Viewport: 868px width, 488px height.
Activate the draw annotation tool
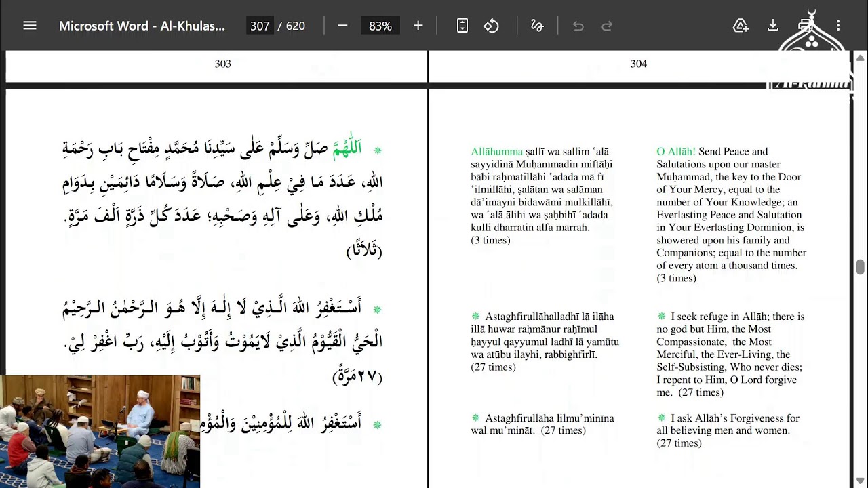click(537, 26)
